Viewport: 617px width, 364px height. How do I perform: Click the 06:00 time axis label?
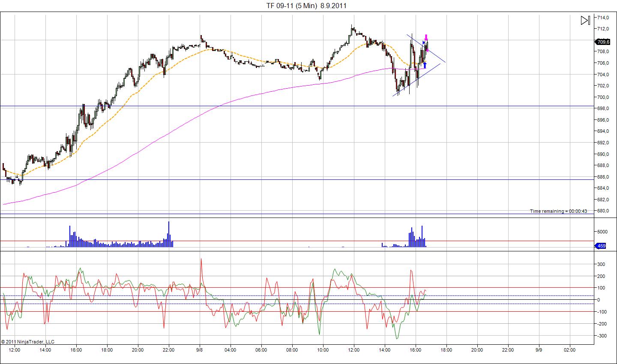point(261,350)
